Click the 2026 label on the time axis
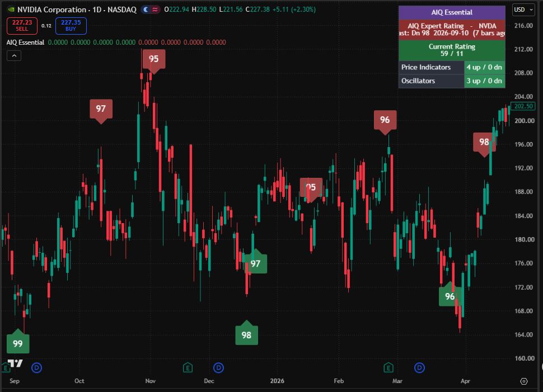Screen dimensions: 543x392 [x=277, y=381]
